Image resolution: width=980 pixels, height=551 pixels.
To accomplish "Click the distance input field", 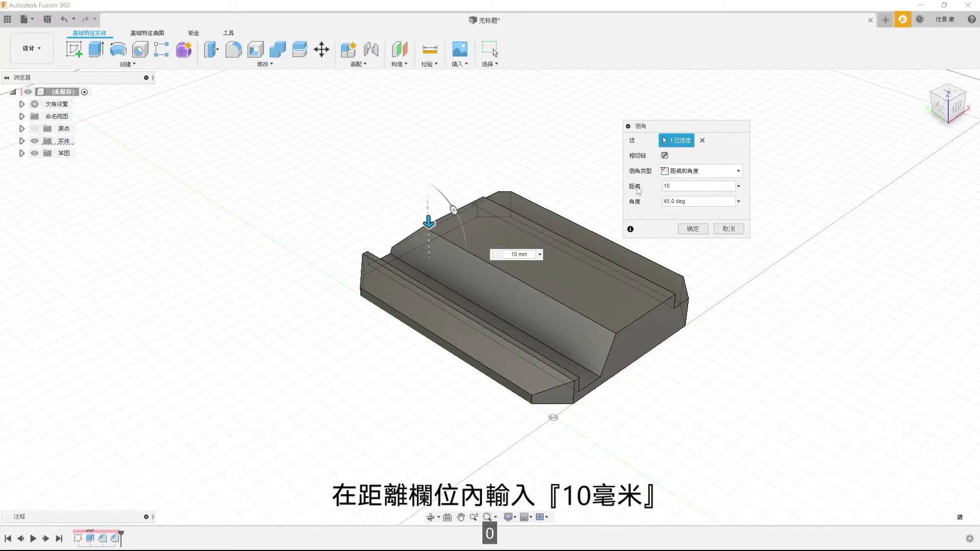I will coord(698,186).
